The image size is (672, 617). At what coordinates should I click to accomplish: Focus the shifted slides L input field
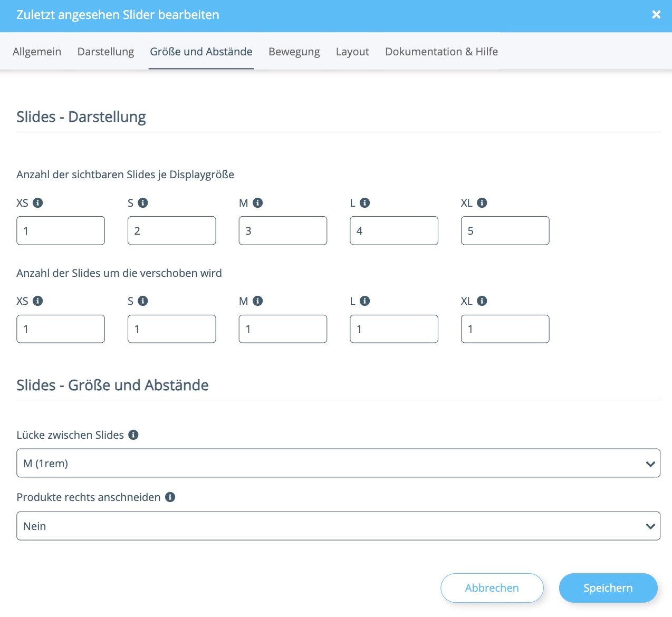click(x=394, y=329)
